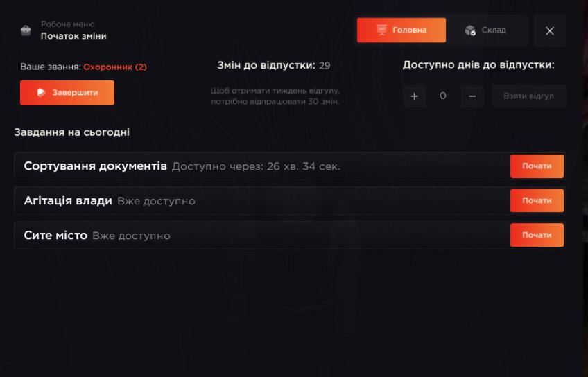Start the Сортування документів task

pos(537,166)
